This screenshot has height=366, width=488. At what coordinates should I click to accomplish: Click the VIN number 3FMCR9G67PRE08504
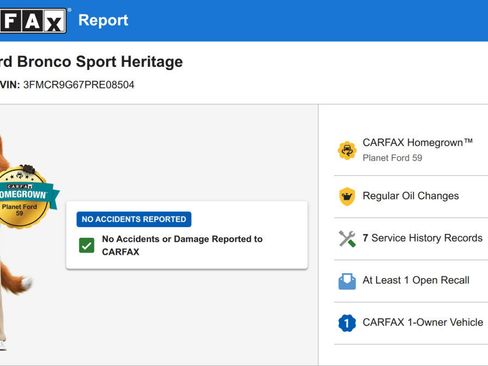click(x=79, y=85)
